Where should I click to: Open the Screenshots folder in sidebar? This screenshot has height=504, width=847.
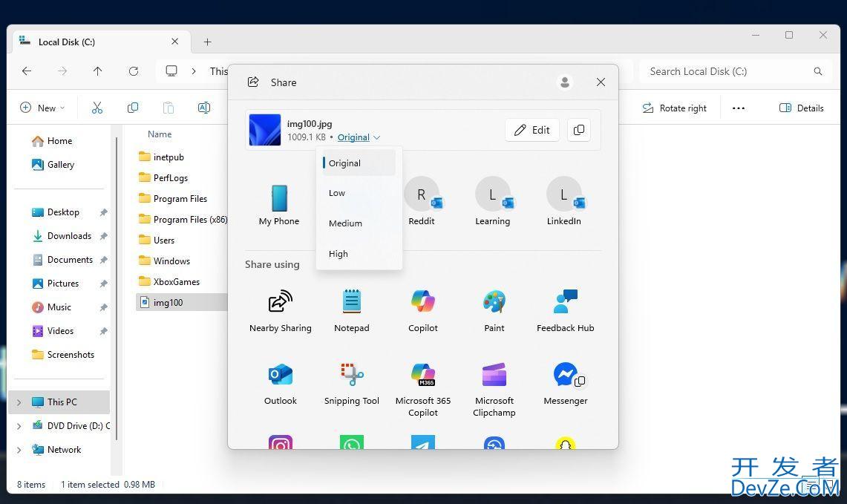point(63,355)
